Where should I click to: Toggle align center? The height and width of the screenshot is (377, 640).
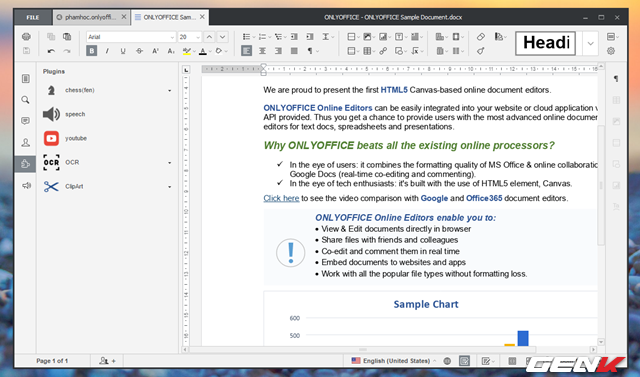262,51
